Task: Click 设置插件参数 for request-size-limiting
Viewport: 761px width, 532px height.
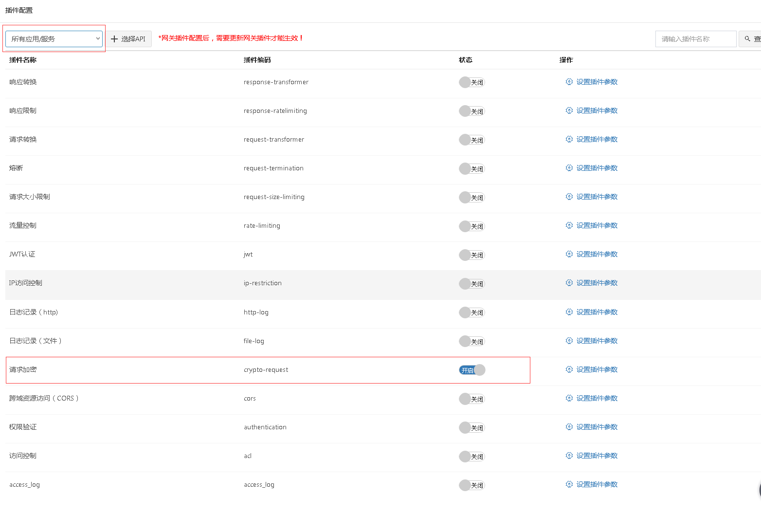Action: point(597,197)
